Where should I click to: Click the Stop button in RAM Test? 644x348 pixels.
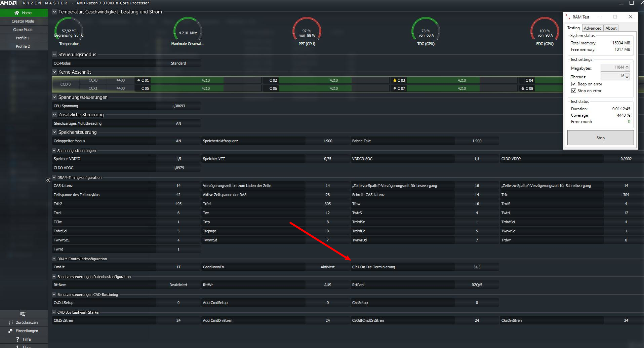pyautogui.click(x=600, y=138)
